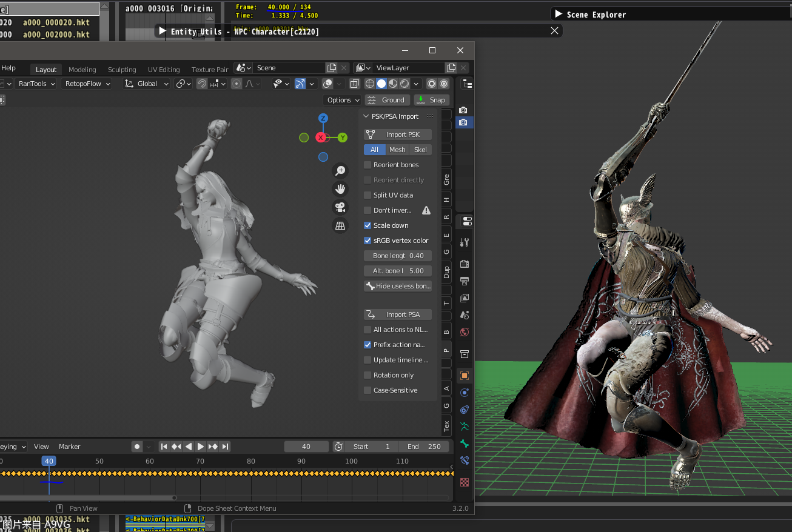
Task: Toggle camera view with the camera icon
Action: pos(340,207)
